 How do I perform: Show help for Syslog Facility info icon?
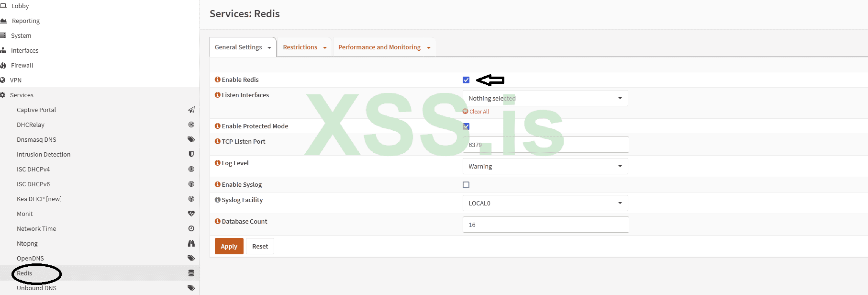[218, 200]
